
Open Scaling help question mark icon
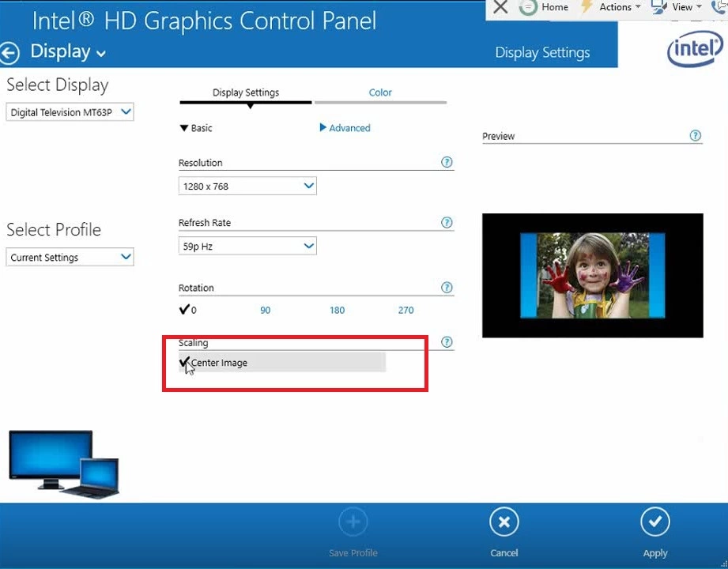(447, 342)
